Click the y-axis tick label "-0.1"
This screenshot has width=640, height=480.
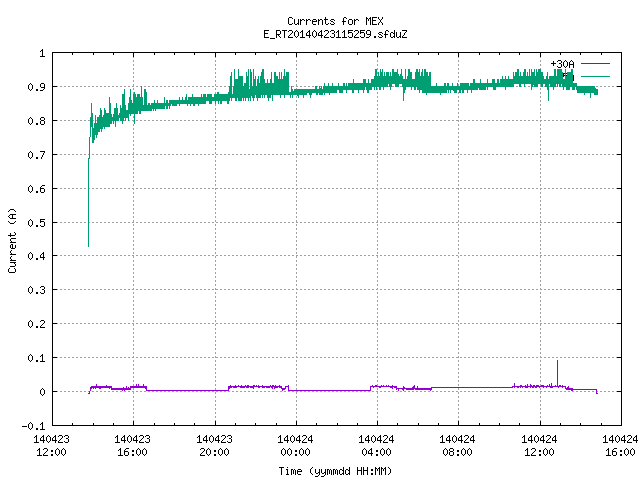[33, 426]
